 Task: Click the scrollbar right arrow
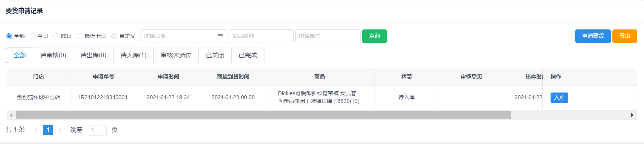pos(632,115)
